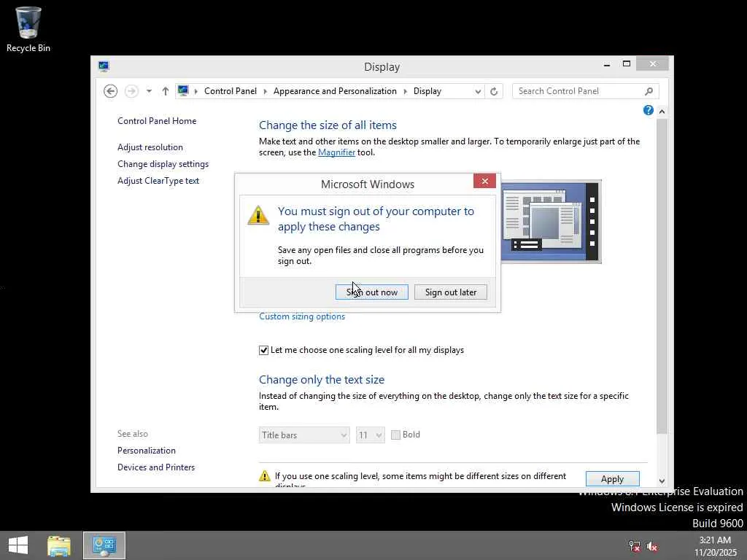Image resolution: width=747 pixels, height=560 pixels.
Task: Open Custom sizing options
Action: click(x=302, y=316)
